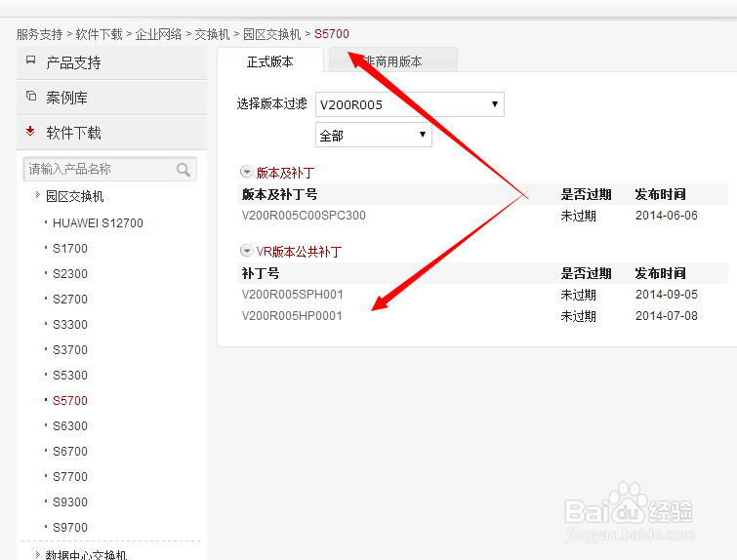The image size is (737, 560).
Task: Go to 园区交换机 in the breadcrumb
Action: (271, 34)
